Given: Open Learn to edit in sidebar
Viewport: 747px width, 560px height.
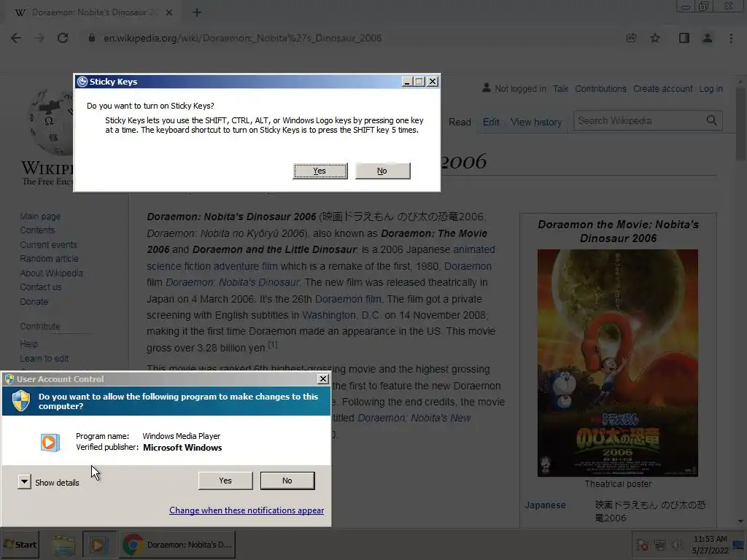Looking at the screenshot, I should coord(44,359).
